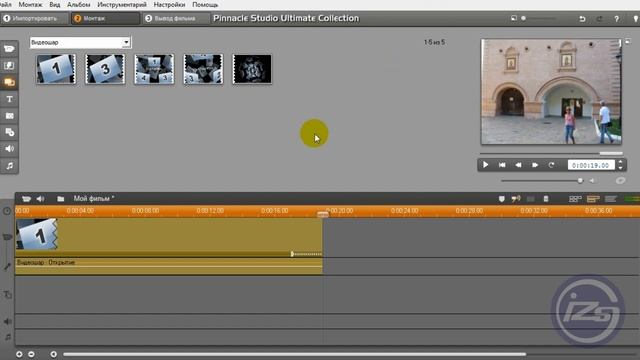Select the last dark theme thumbnail in album

(x=252, y=69)
